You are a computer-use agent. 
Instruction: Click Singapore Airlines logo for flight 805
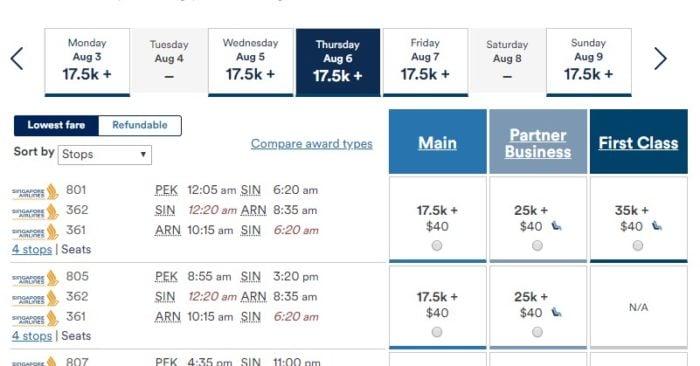pos(35,278)
